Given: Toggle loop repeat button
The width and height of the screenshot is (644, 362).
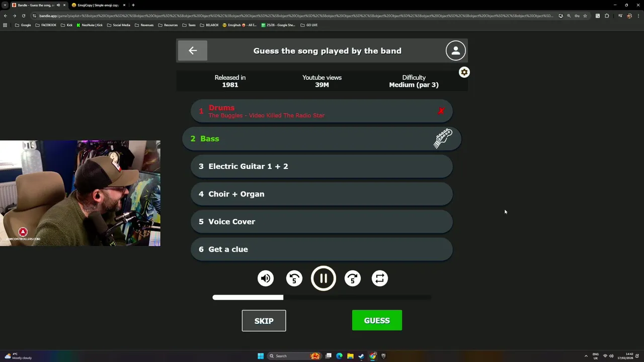Looking at the screenshot, I should 380,278.
